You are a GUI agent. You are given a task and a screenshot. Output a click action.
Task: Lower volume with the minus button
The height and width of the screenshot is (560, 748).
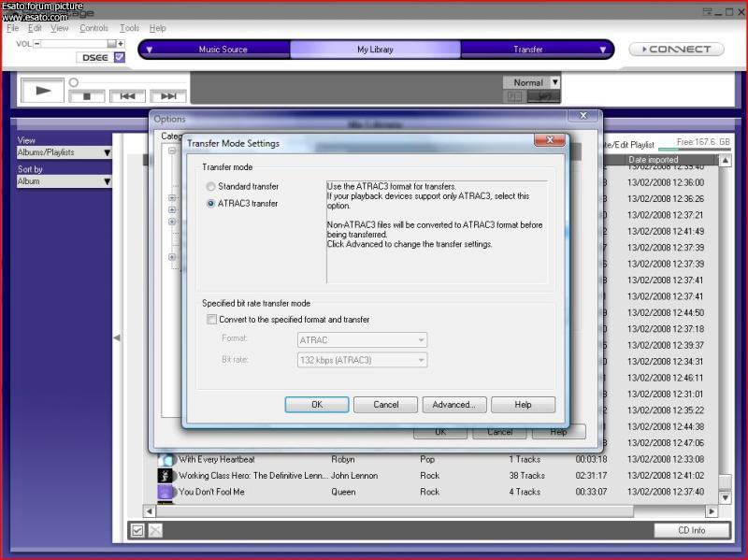36,43
